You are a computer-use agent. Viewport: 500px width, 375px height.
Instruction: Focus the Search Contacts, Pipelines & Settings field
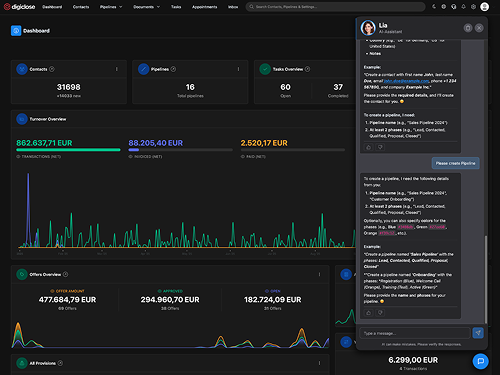click(x=335, y=7)
